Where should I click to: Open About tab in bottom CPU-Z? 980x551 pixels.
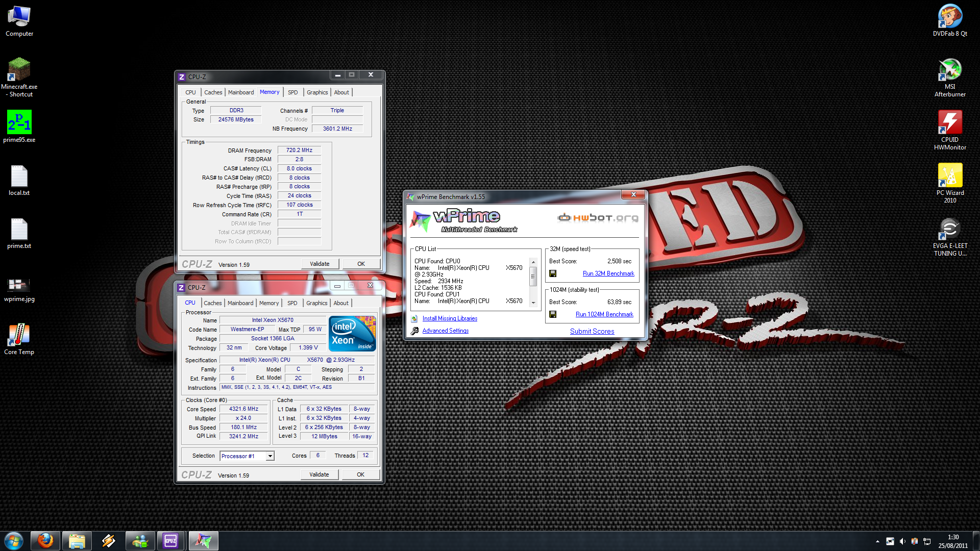[341, 303]
